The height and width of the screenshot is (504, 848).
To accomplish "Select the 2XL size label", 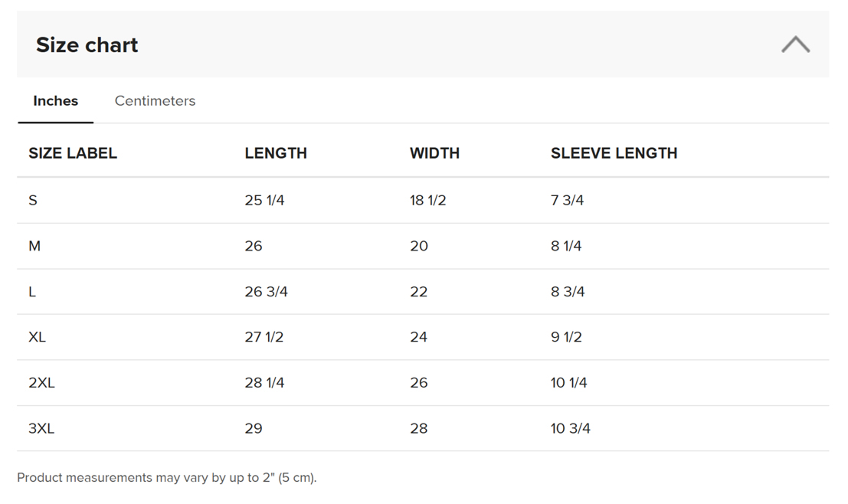I will click(x=41, y=383).
